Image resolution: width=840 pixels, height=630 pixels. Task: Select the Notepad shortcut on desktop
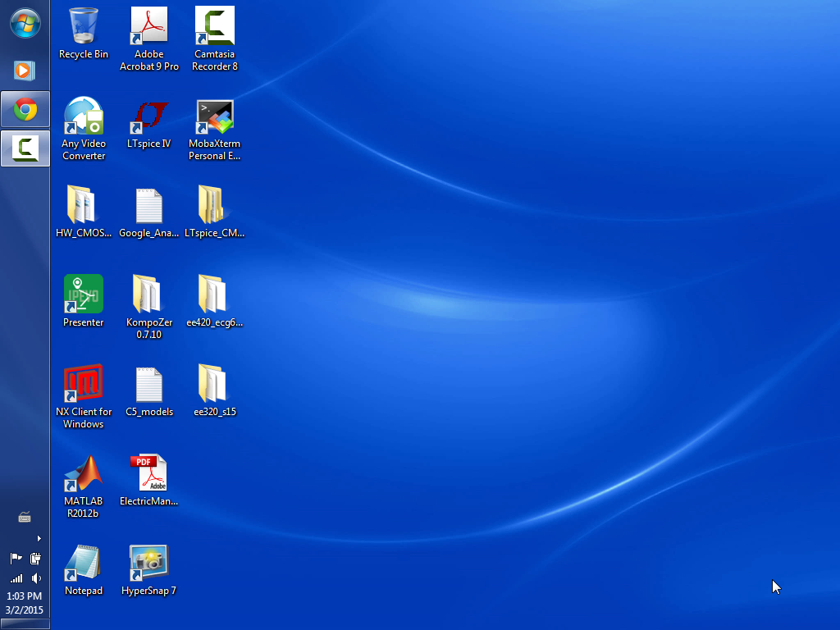point(84,564)
